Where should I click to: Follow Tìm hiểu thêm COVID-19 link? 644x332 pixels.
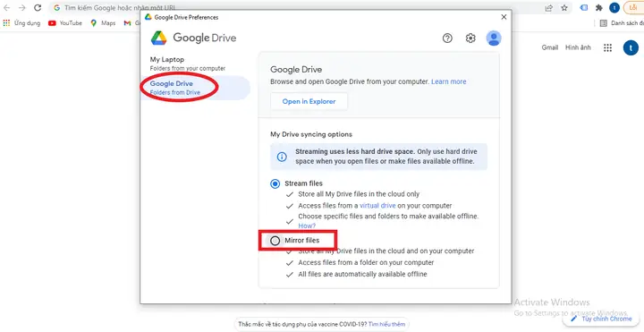(x=386, y=324)
